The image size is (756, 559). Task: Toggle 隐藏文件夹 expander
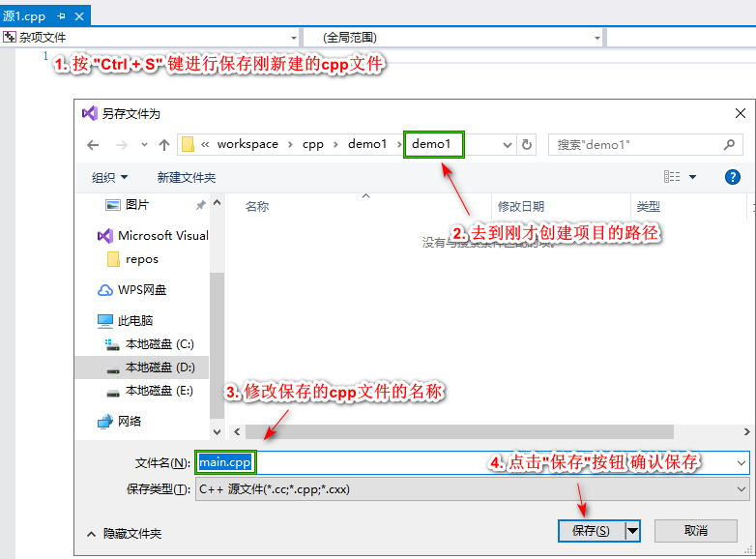(x=124, y=534)
